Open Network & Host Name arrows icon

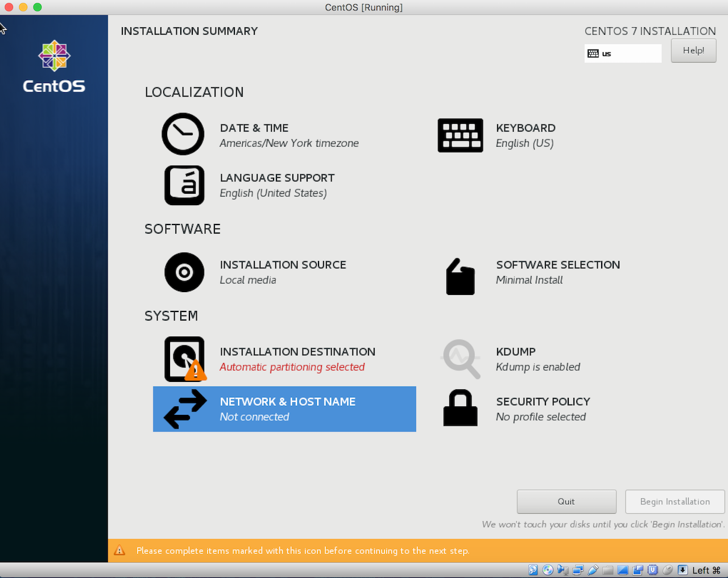[x=185, y=409]
